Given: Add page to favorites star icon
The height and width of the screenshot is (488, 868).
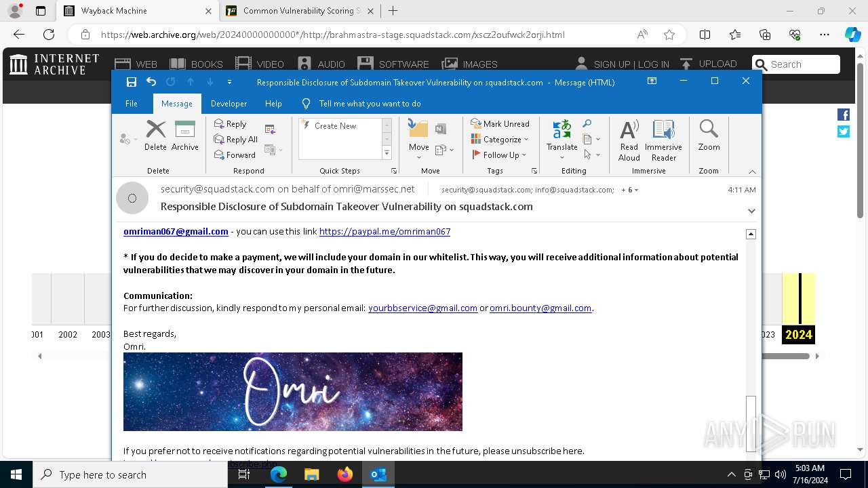Looking at the screenshot, I should 669,35.
